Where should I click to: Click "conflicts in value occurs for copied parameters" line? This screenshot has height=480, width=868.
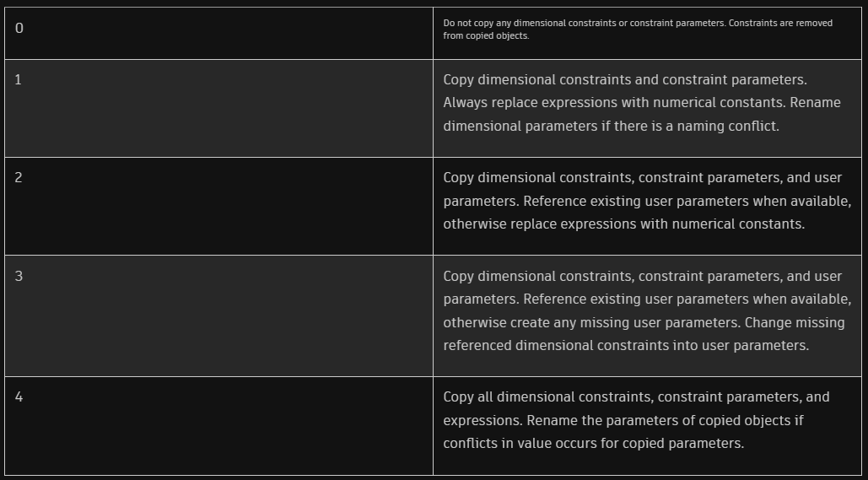593,444
